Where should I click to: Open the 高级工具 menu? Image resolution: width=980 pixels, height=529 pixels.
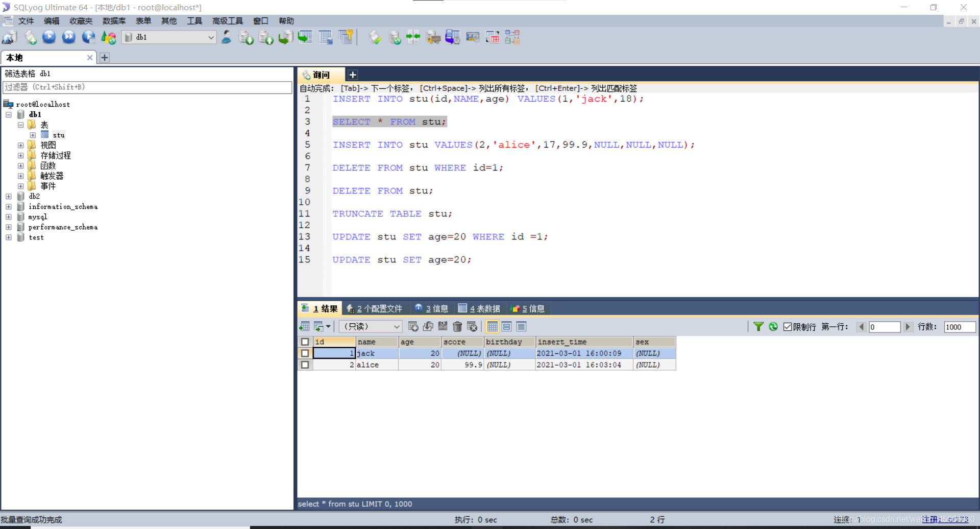[x=228, y=21]
